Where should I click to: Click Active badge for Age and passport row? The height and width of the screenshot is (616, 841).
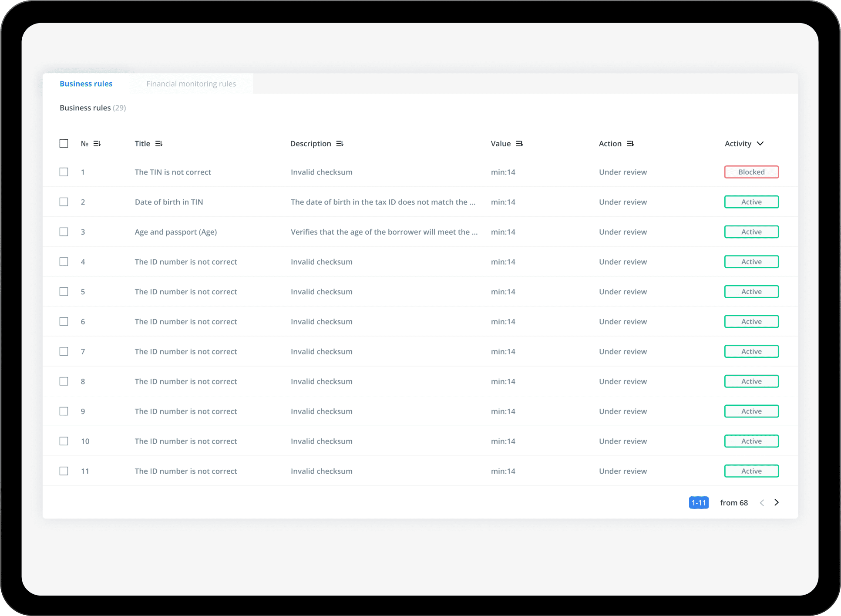point(751,232)
